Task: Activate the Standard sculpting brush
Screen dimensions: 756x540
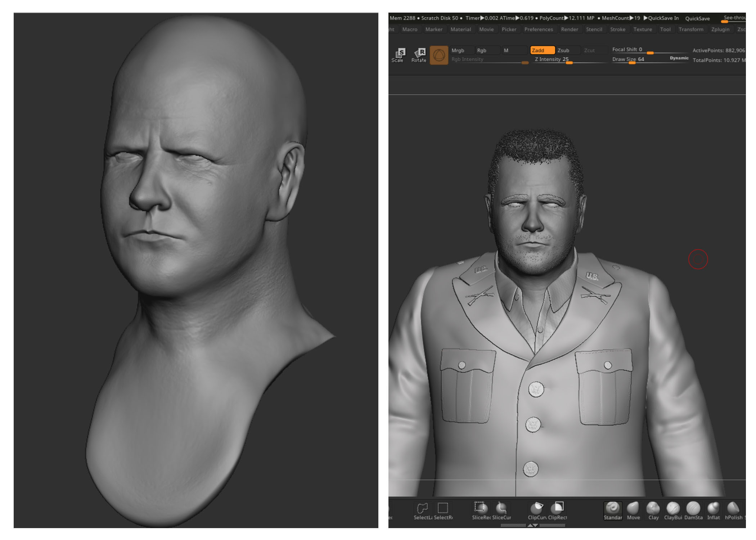Action: (x=613, y=511)
